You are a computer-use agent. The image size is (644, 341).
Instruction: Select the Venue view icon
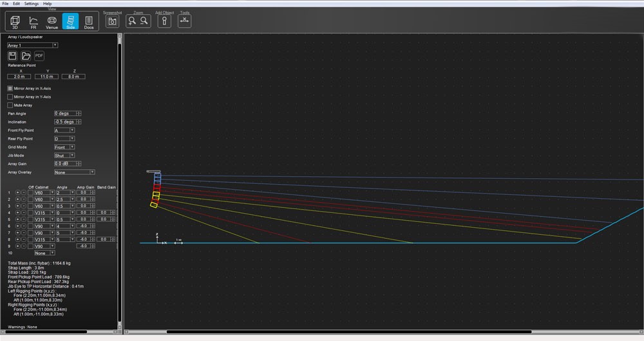tap(52, 22)
